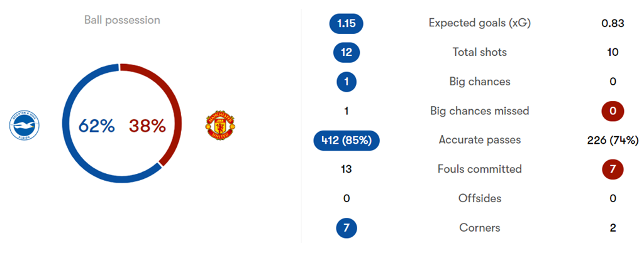This screenshot has width=644, height=253.
Task: Click the Offsides label
Action: click(479, 198)
